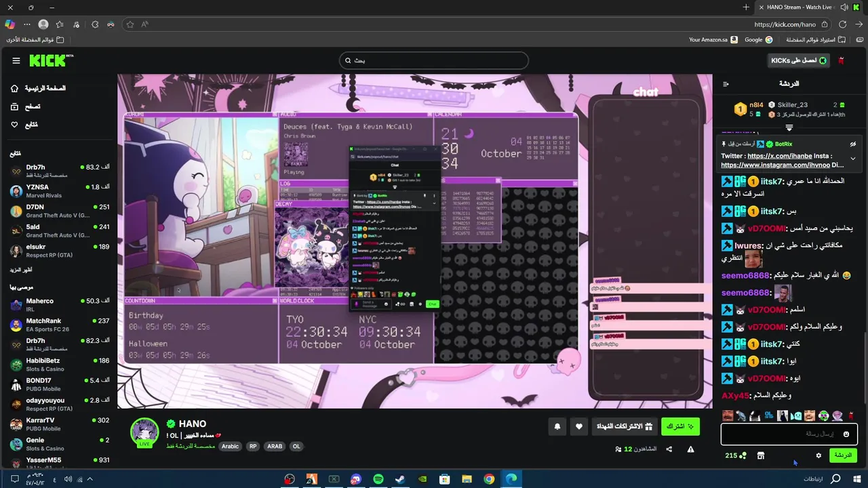Click the gifted subscriptions button
The height and width of the screenshot is (488, 868).
(x=624, y=426)
